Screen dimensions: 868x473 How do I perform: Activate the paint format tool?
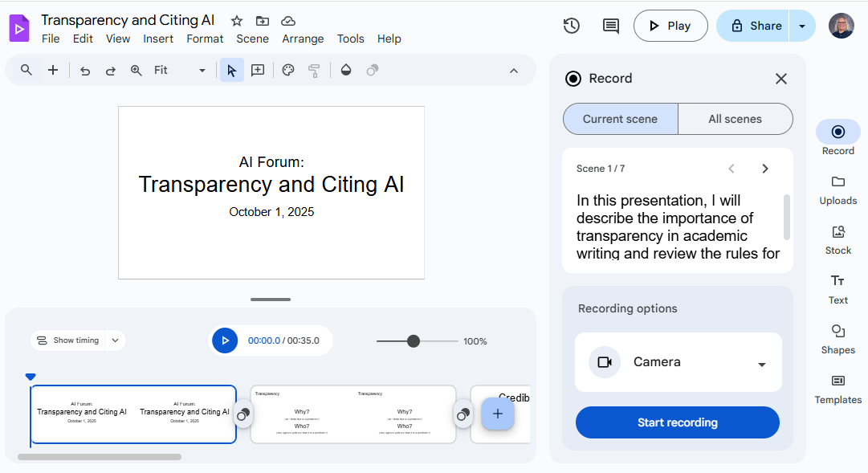tap(315, 70)
